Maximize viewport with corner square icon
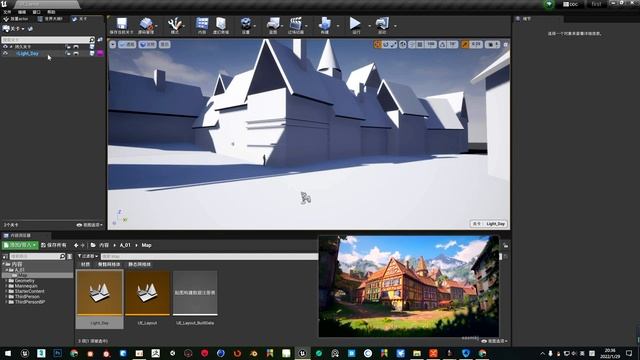640x360 pixels. 505,44
